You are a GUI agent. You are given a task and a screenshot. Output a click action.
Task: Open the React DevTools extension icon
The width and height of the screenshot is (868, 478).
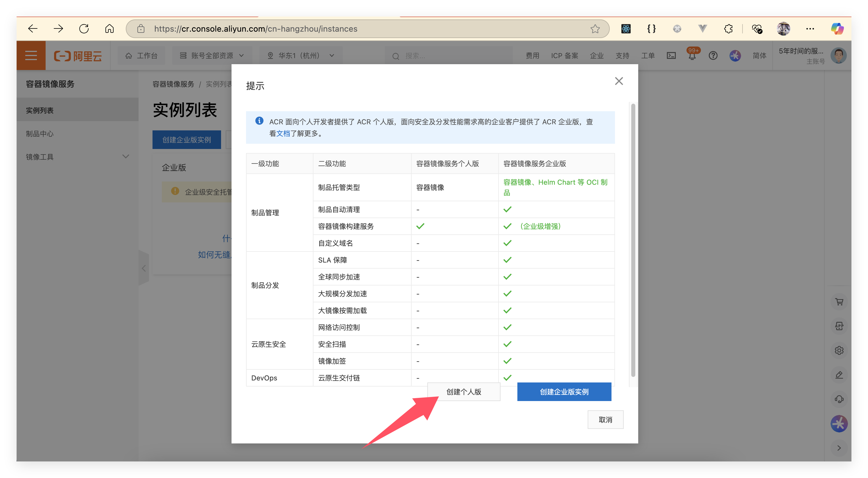click(x=626, y=29)
